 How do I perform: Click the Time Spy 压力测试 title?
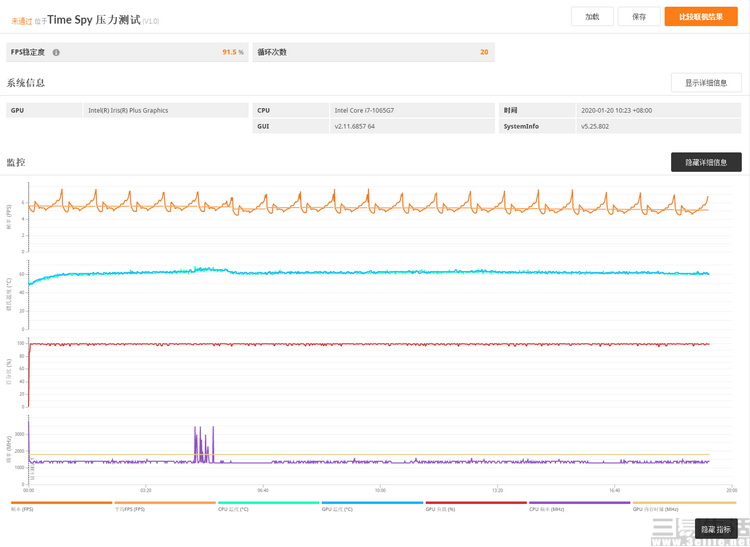(94, 20)
